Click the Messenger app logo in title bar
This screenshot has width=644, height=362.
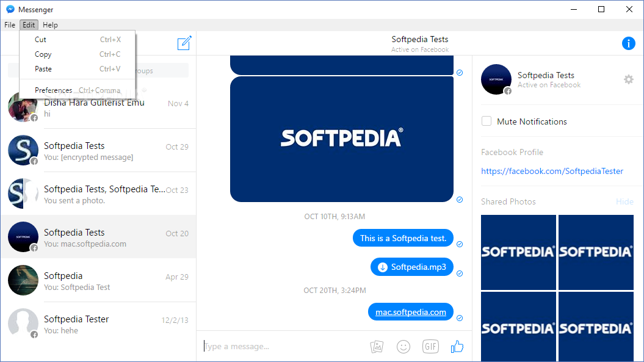click(10, 9)
